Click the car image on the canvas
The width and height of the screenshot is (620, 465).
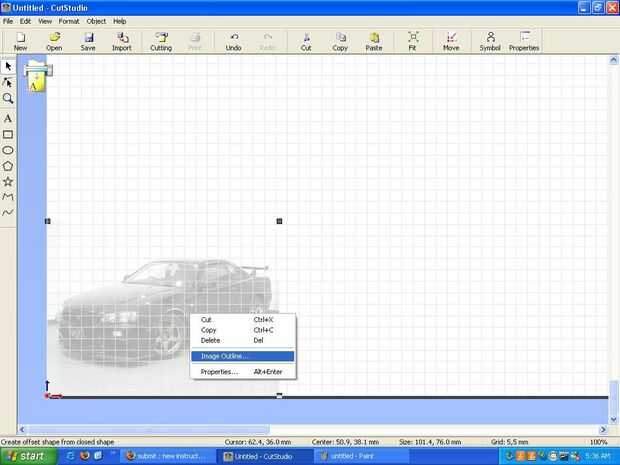pyautogui.click(x=164, y=308)
